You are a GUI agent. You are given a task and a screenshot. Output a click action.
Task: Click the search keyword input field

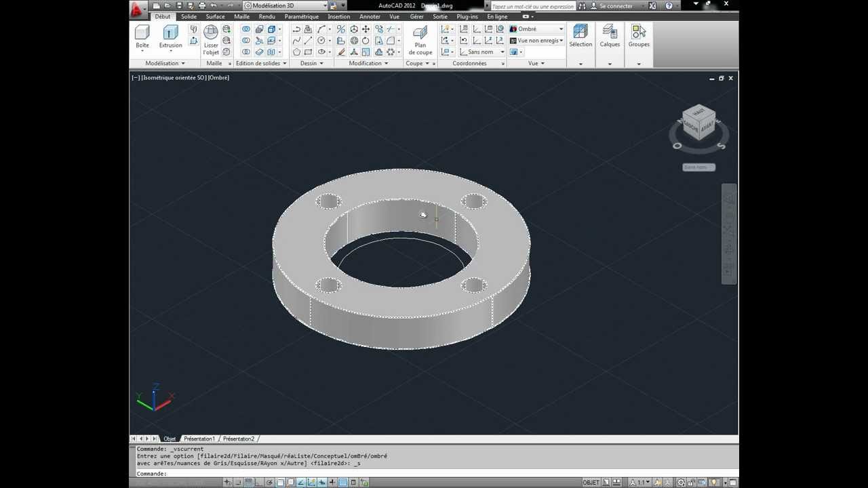click(x=533, y=6)
